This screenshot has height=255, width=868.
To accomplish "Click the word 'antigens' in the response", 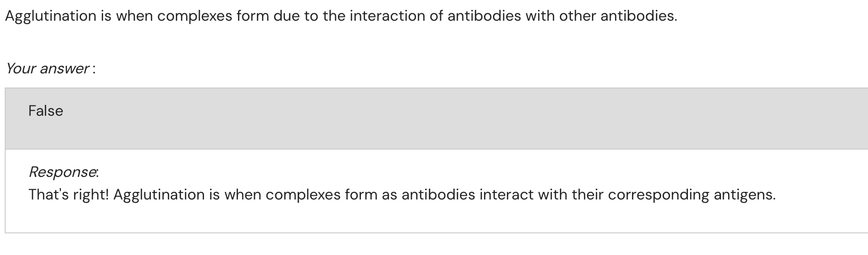I will coord(744,195).
